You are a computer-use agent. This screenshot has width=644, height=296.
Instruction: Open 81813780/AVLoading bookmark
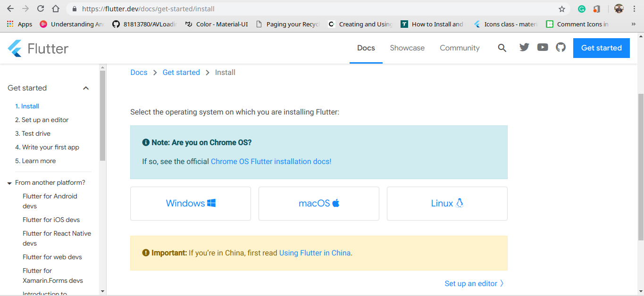coord(144,24)
